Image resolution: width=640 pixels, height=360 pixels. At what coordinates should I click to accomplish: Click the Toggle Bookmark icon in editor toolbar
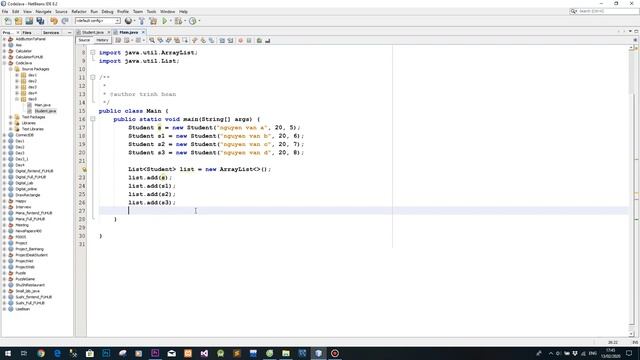tap(211, 40)
